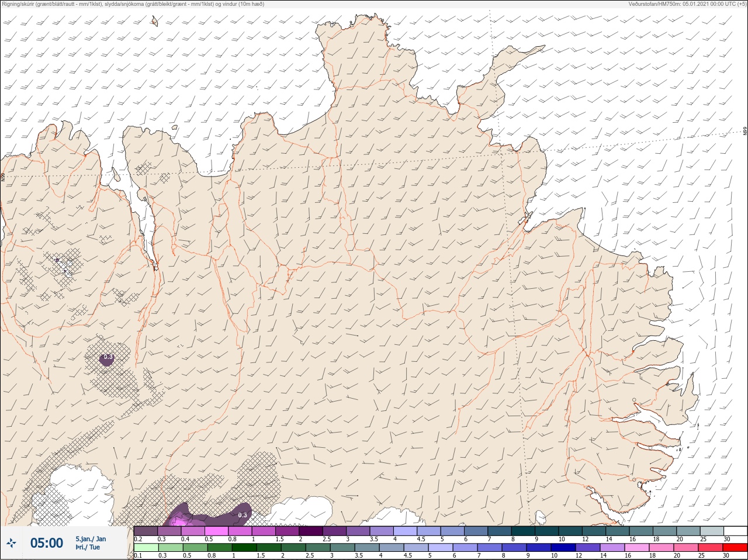
Task: Click the '5.jan./ Jan' date label
Action: (91, 539)
